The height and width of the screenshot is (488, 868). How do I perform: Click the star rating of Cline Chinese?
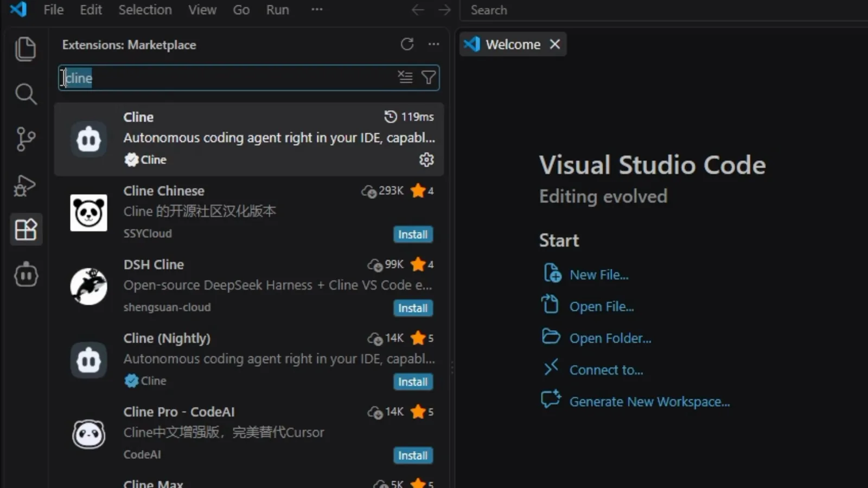[422, 191]
